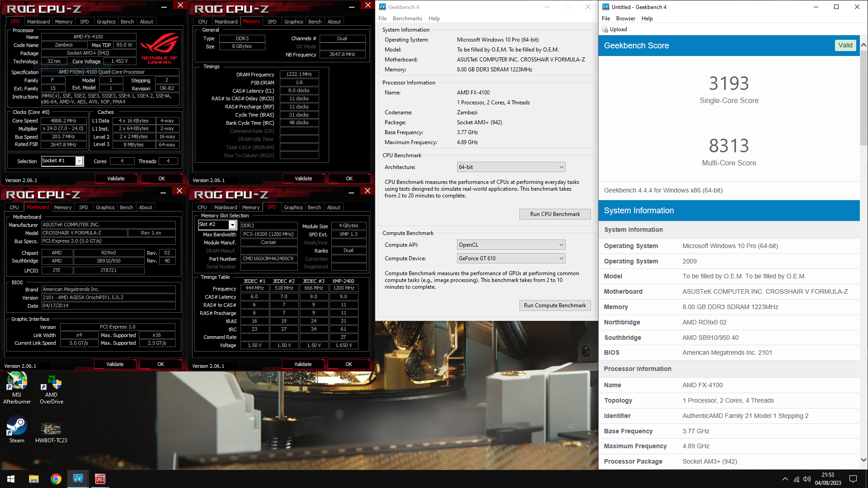The height and width of the screenshot is (488, 868).
Task: Click the CAS# Latency 9.0 clocks value
Action: (299, 90)
